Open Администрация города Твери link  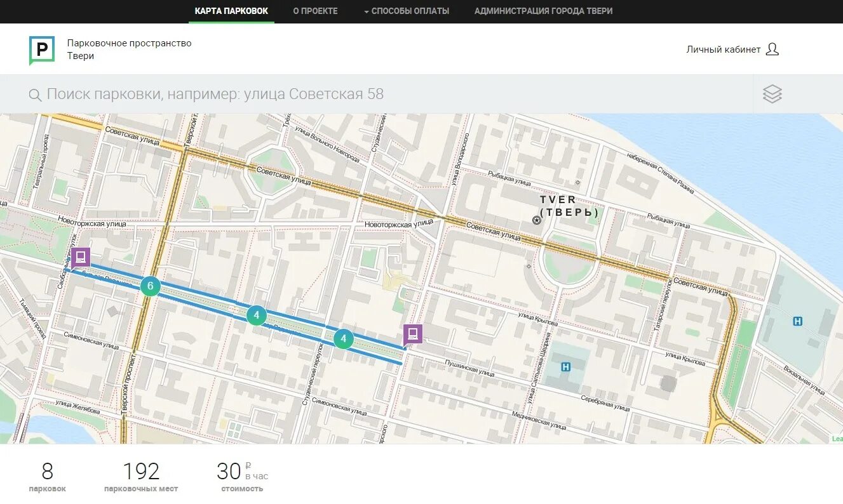pyautogui.click(x=543, y=11)
